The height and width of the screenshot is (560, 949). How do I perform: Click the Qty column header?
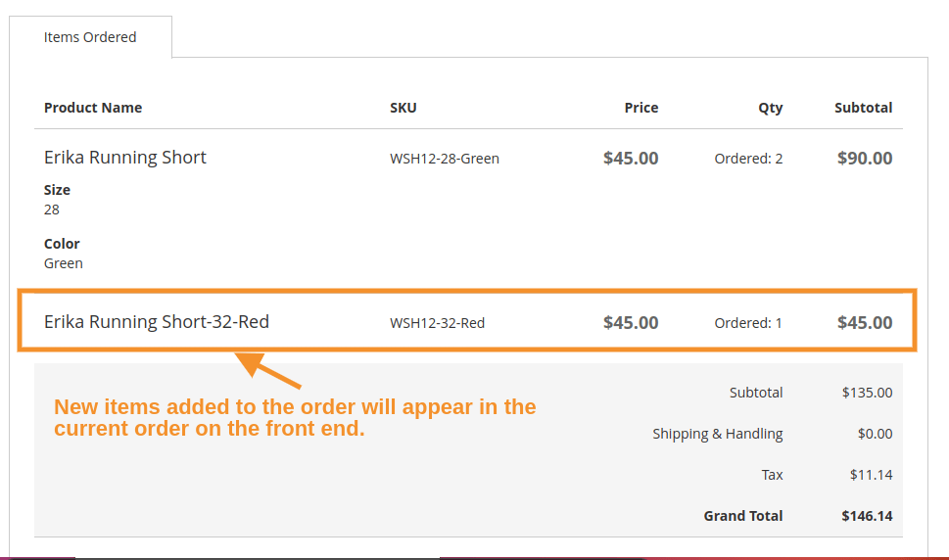[x=770, y=108]
